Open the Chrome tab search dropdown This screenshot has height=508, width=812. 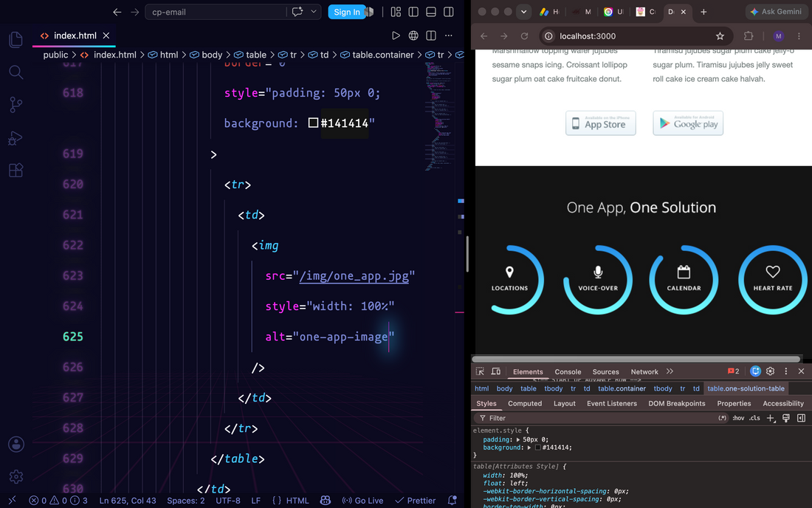[523, 11]
